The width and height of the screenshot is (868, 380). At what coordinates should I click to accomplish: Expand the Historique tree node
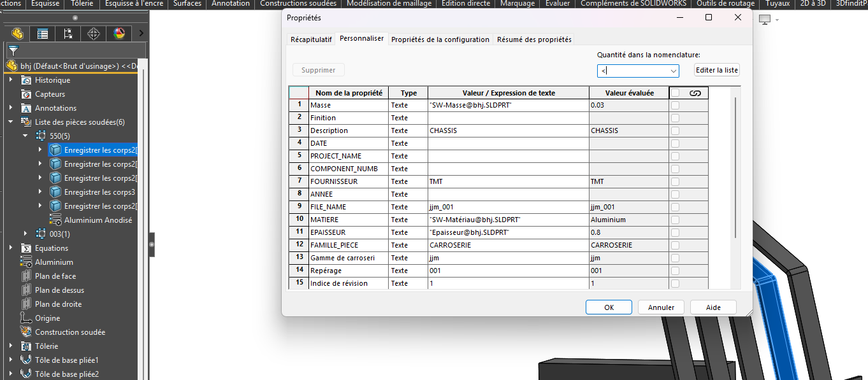click(11, 80)
